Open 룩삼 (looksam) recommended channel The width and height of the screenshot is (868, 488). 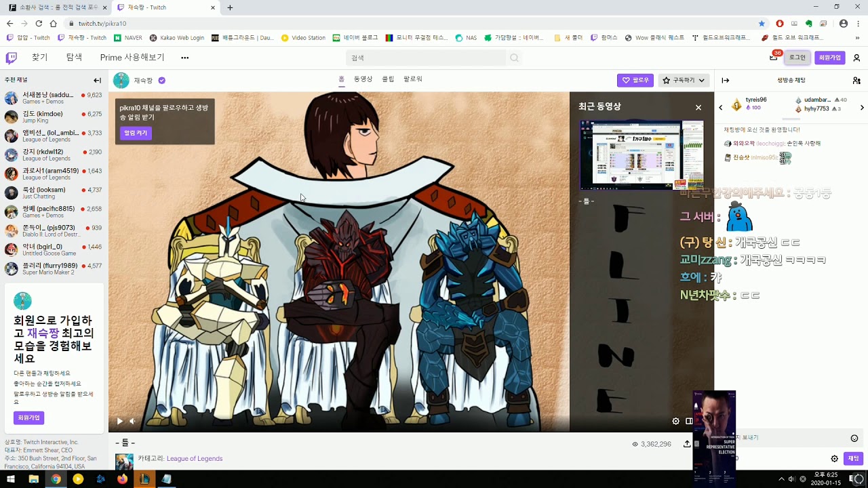[53, 193]
